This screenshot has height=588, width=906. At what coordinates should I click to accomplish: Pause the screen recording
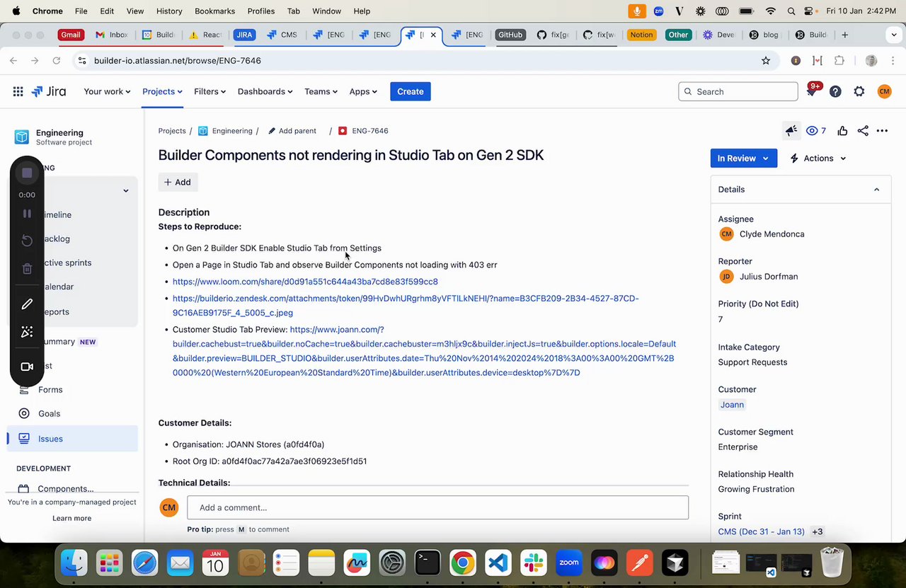(27, 214)
